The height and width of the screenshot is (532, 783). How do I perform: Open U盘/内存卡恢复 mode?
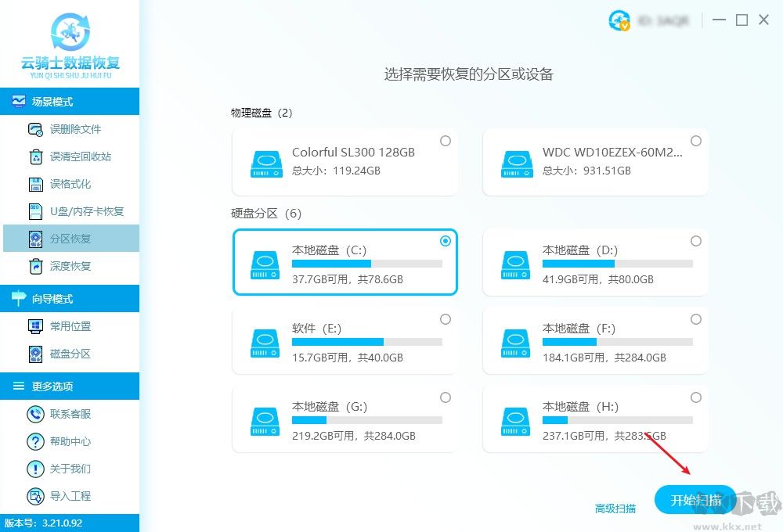(x=34, y=211)
